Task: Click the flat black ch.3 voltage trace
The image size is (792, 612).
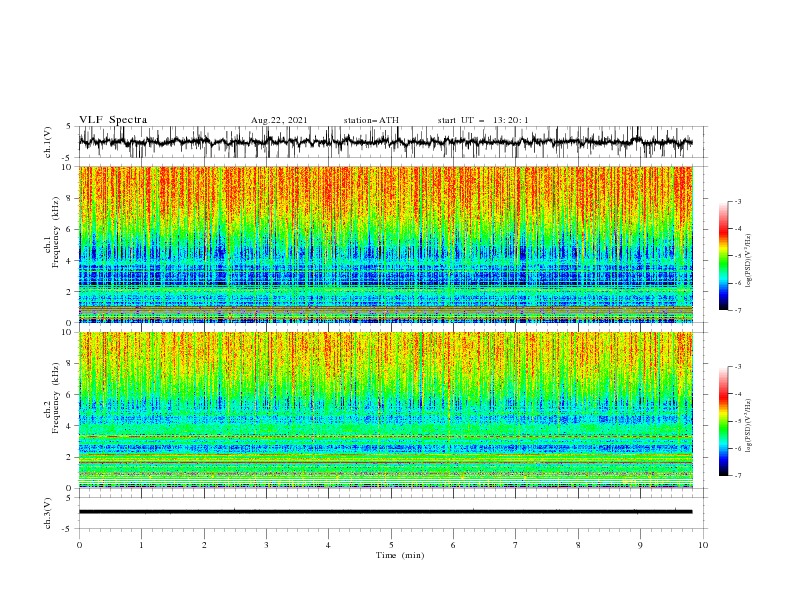Action: coord(385,512)
